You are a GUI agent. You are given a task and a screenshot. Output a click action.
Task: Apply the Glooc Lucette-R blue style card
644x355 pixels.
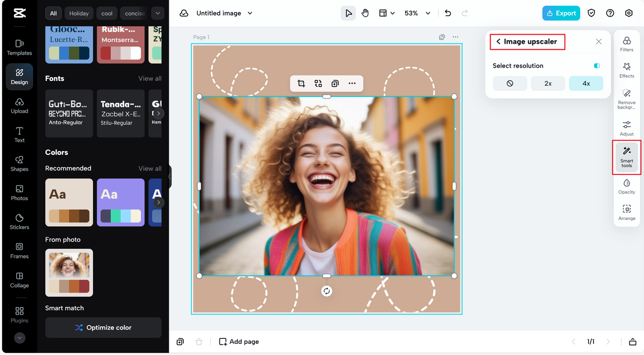coord(69,45)
